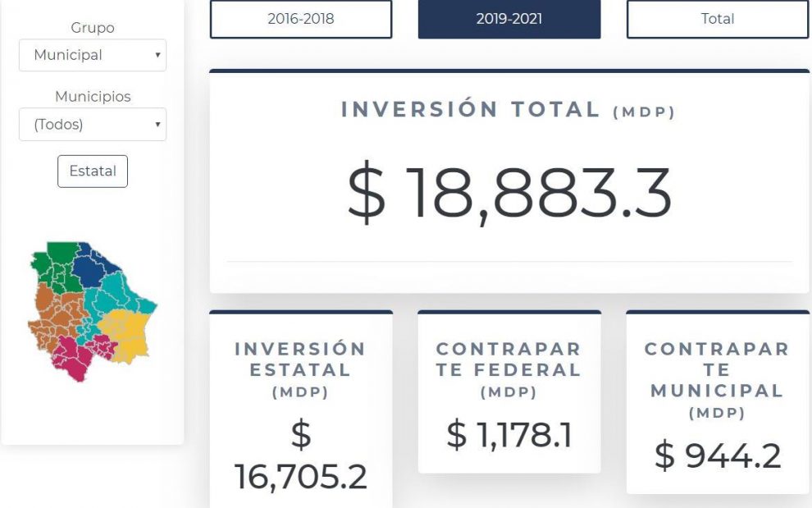Click the $ 1,178.1 federal amount
The height and width of the screenshot is (508, 812).
click(509, 435)
